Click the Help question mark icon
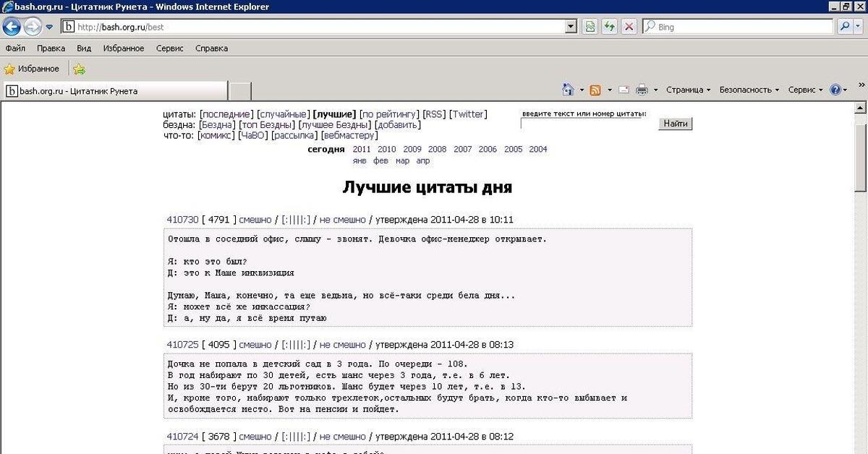Screen dimensions: 868x454 [x=835, y=90]
